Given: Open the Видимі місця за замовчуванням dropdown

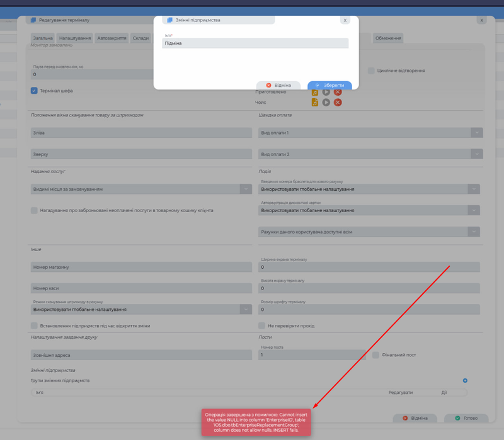Looking at the screenshot, I should [246, 189].
